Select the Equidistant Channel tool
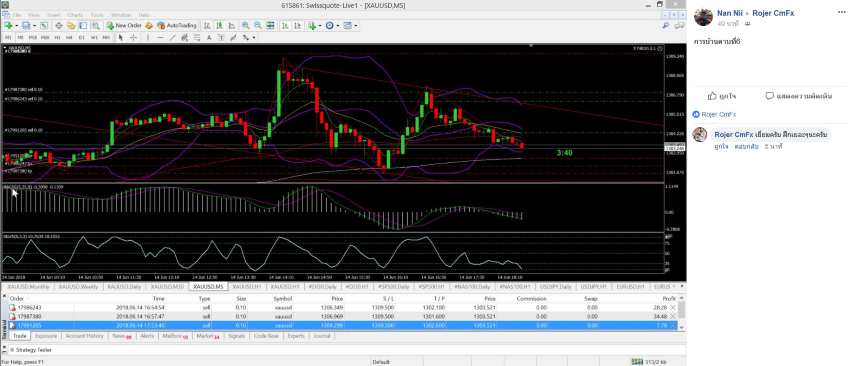The image size is (854, 366). tap(185, 38)
